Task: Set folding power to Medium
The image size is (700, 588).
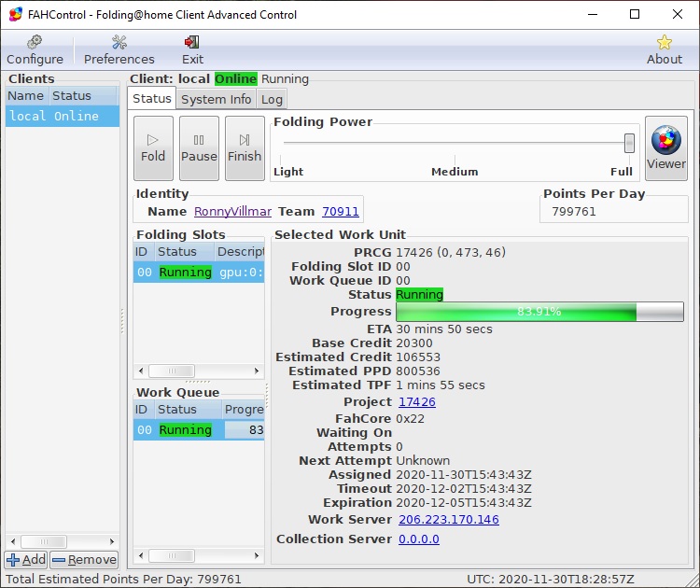Action: point(455,172)
